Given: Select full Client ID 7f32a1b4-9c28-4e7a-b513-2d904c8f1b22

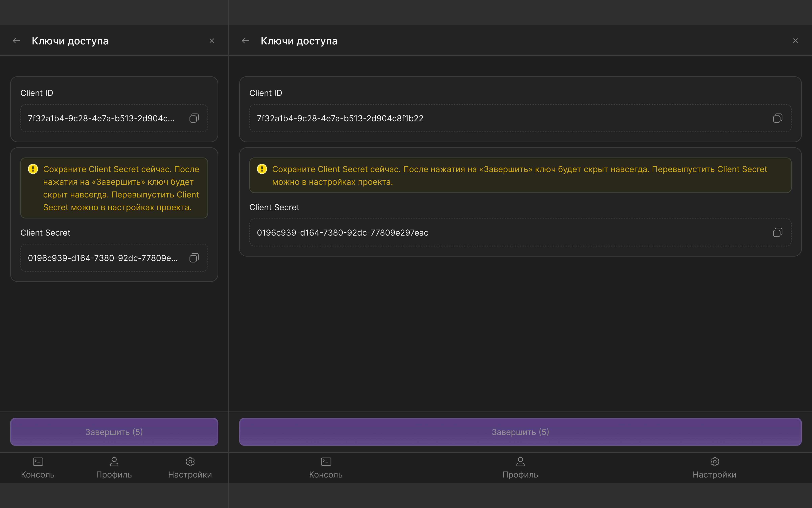Looking at the screenshot, I should click(520, 118).
